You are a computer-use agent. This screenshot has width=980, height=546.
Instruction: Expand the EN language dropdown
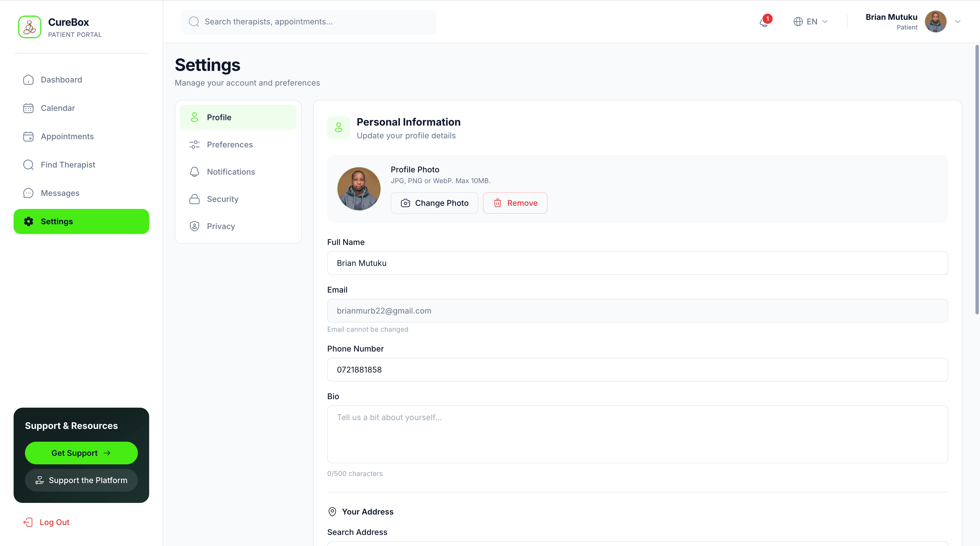click(x=811, y=22)
